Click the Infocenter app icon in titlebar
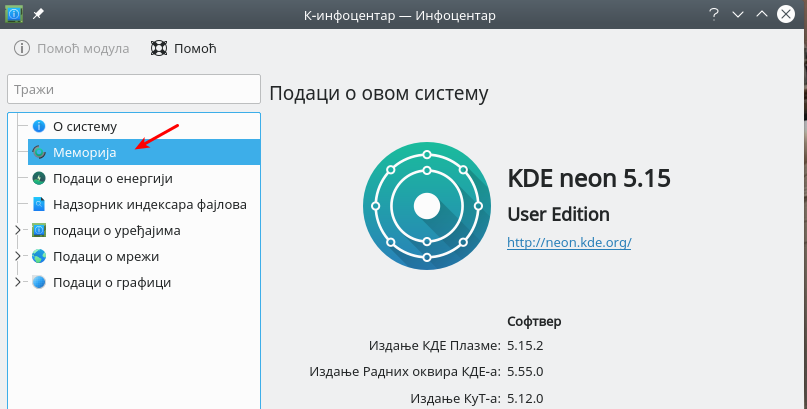 pyautogui.click(x=13, y=14)
